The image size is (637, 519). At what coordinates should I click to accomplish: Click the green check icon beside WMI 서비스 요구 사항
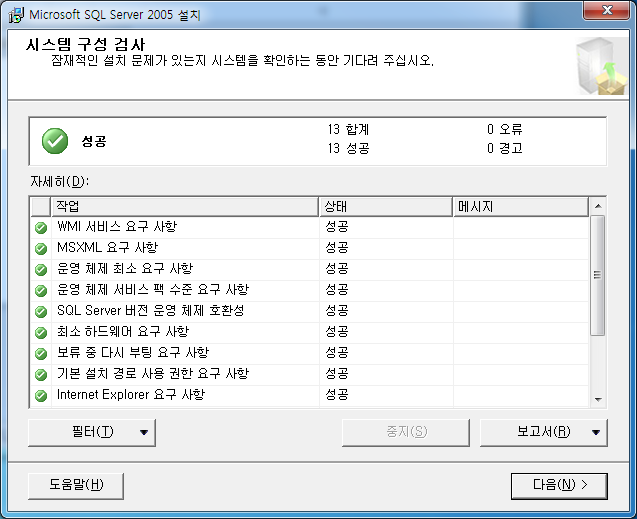[41, 227]
